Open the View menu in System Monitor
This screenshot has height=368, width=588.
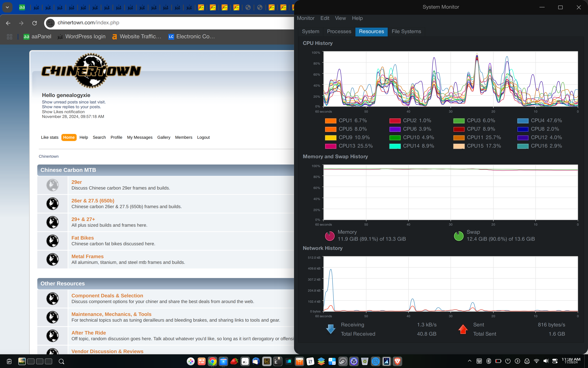pos(340,18)
